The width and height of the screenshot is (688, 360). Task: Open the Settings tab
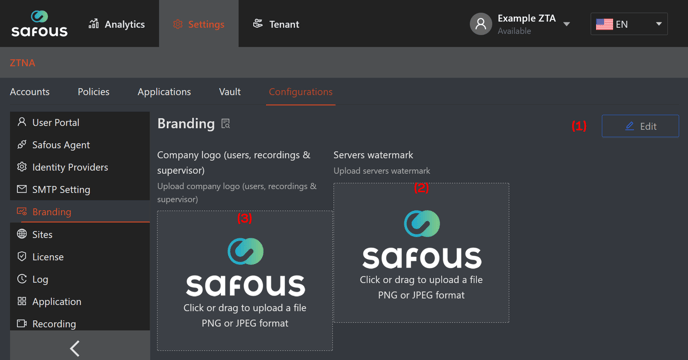click(x=199, y=24)
